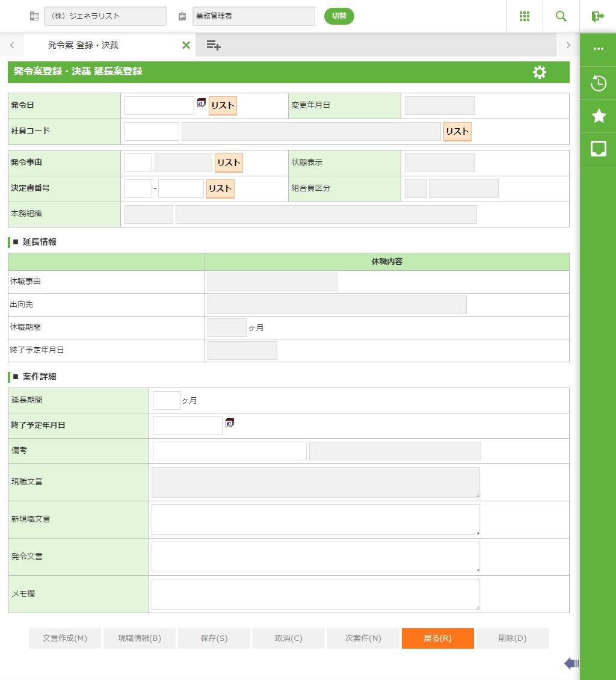Click into the メモ欄 text area
Image resolution: width=616 pixels, height=680 pixels.
pyautogui.click(x=315, y=594)
